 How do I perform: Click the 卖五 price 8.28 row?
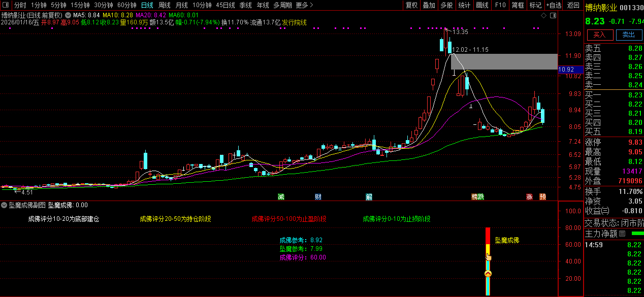click(614, 49)
